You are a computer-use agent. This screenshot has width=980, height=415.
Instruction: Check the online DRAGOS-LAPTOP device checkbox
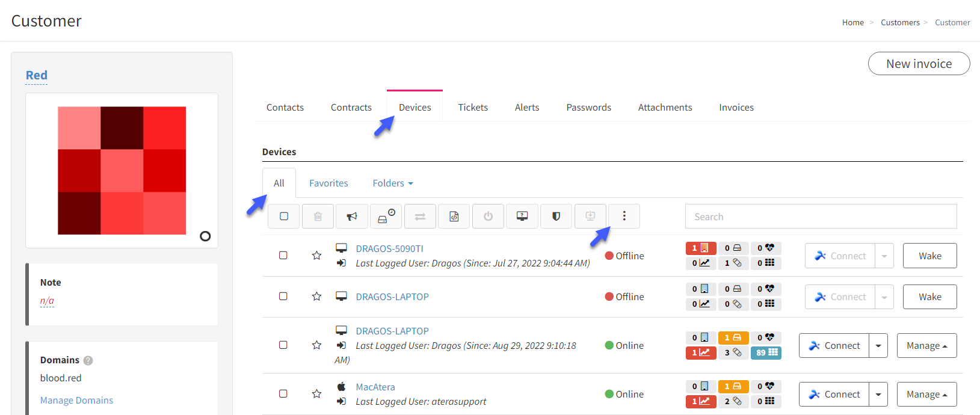point(283,345)
